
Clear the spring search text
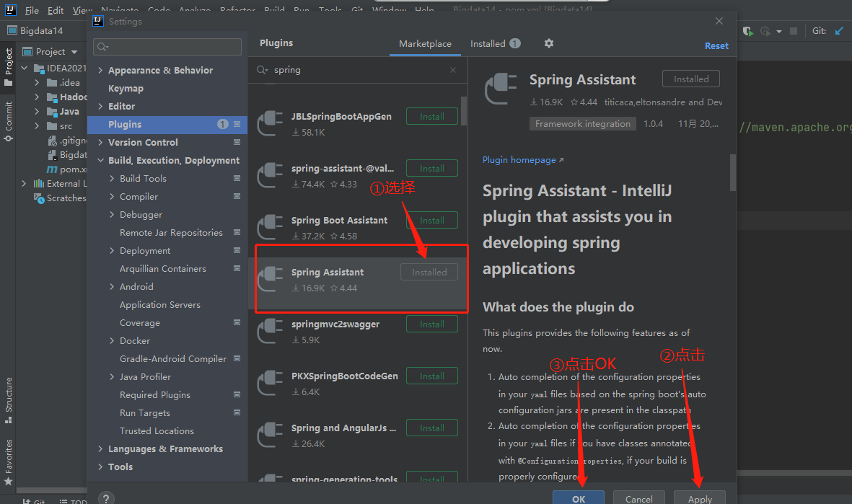[x=452, y=70]
